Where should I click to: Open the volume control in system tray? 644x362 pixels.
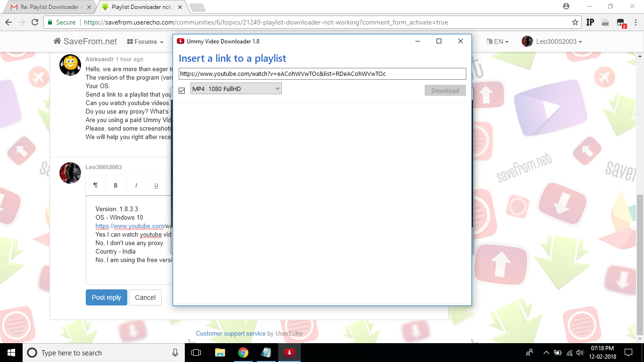click(x=579, y=353)
